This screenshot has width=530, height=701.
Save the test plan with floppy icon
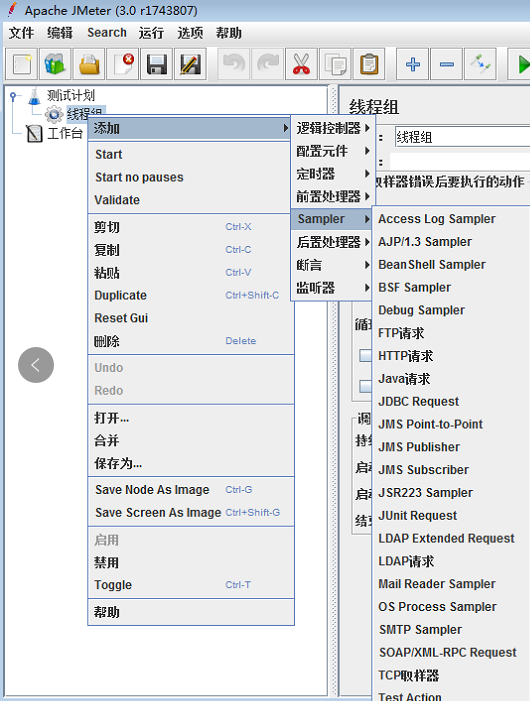[156, 64]
